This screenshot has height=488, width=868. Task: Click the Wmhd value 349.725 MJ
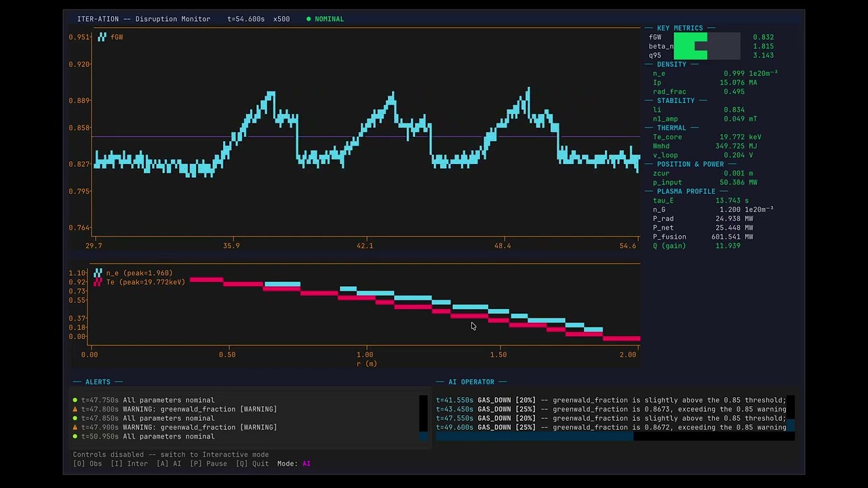click(x=736, y=146)
